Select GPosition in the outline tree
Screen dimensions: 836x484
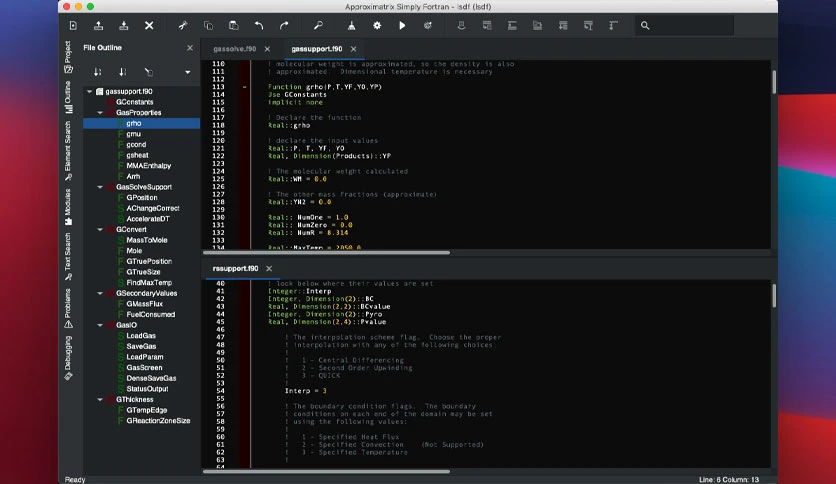pyautogui.click(x=142, y=198)
